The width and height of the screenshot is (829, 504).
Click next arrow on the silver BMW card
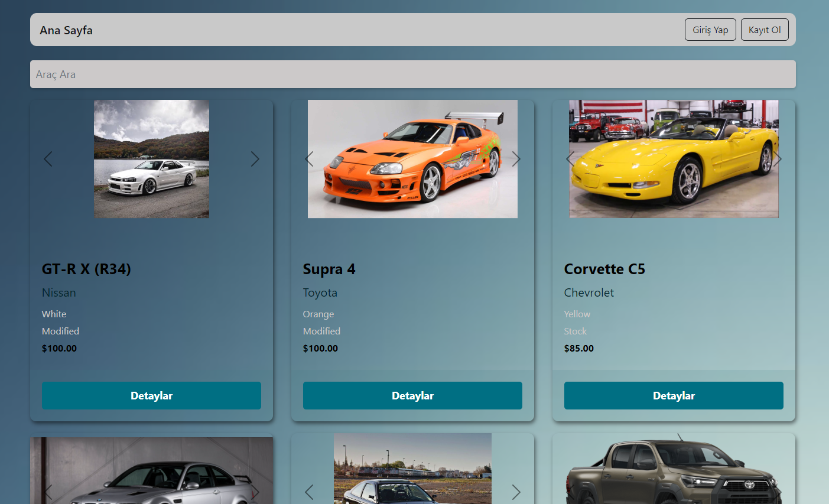[x=255, y=492]
